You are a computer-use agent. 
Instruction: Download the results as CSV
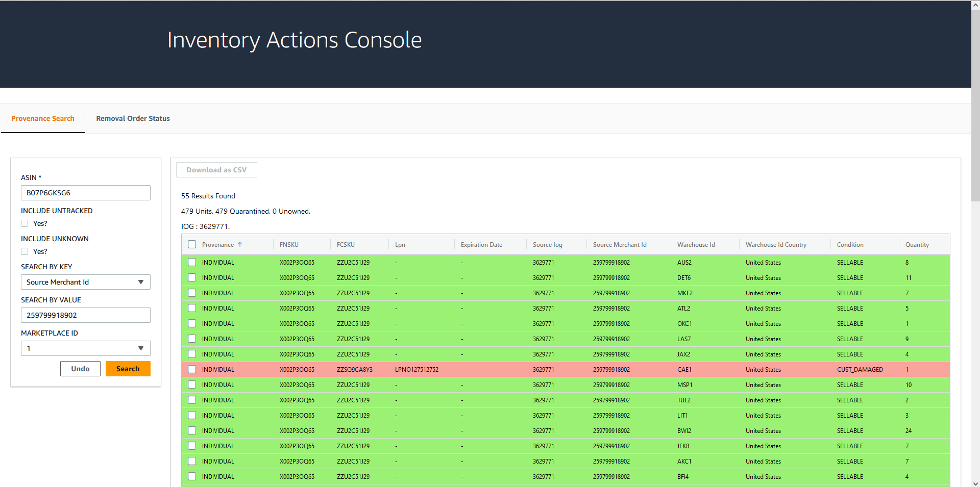[216, 170]
